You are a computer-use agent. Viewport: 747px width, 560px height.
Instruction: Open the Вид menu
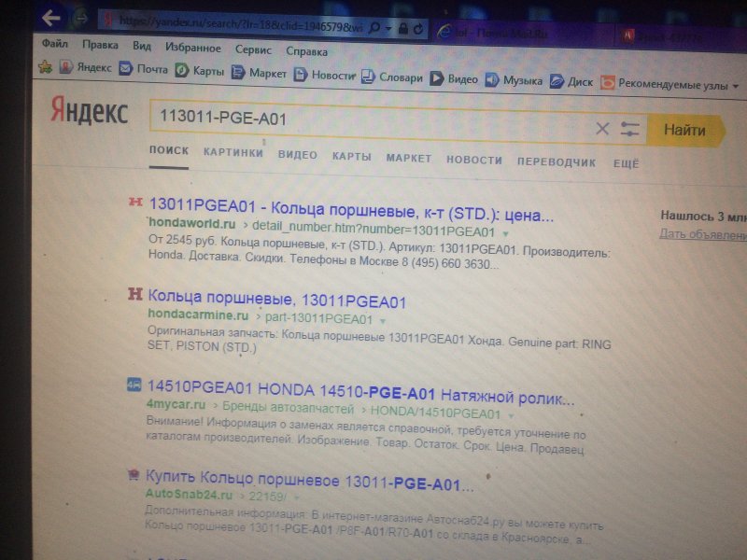(x=142, y=46)
